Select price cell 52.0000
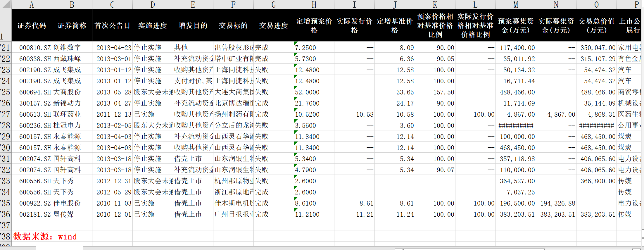644x250 pixels. click(x=314, y=92)
